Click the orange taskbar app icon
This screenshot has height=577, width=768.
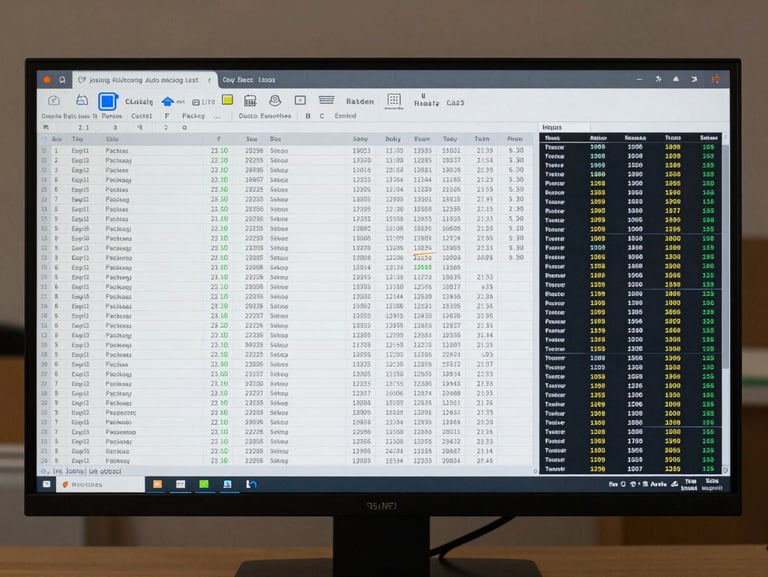[157, 484]
